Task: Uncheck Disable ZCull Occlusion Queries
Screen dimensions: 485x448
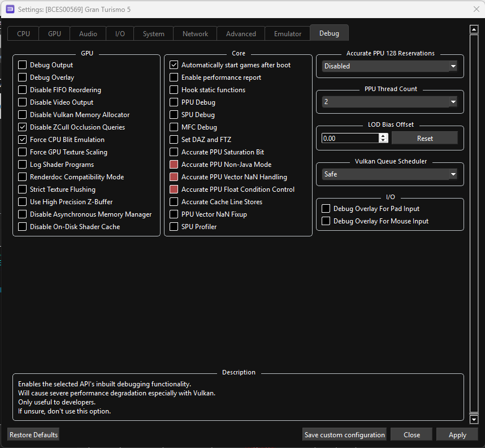Action: pyautogui.click(x=23, y=127)
